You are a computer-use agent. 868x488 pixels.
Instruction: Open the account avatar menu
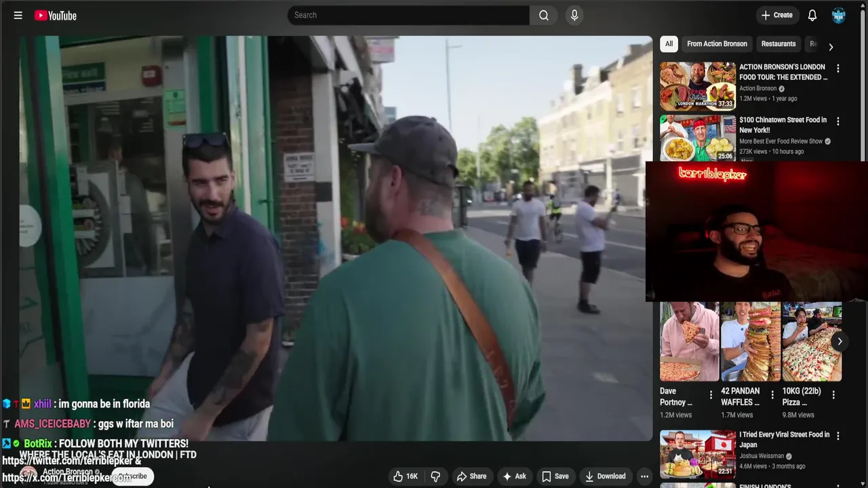click(839, 15)
